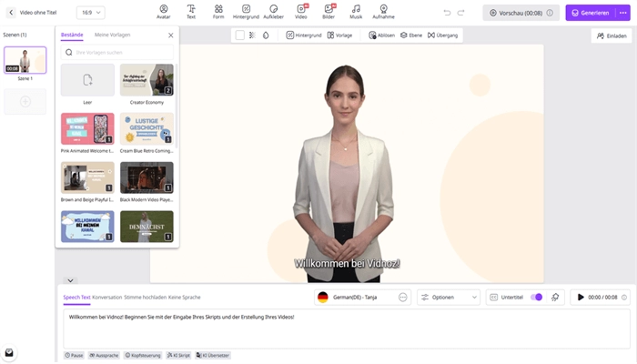
Task: Open the Avatar tool
Action: 163,12
